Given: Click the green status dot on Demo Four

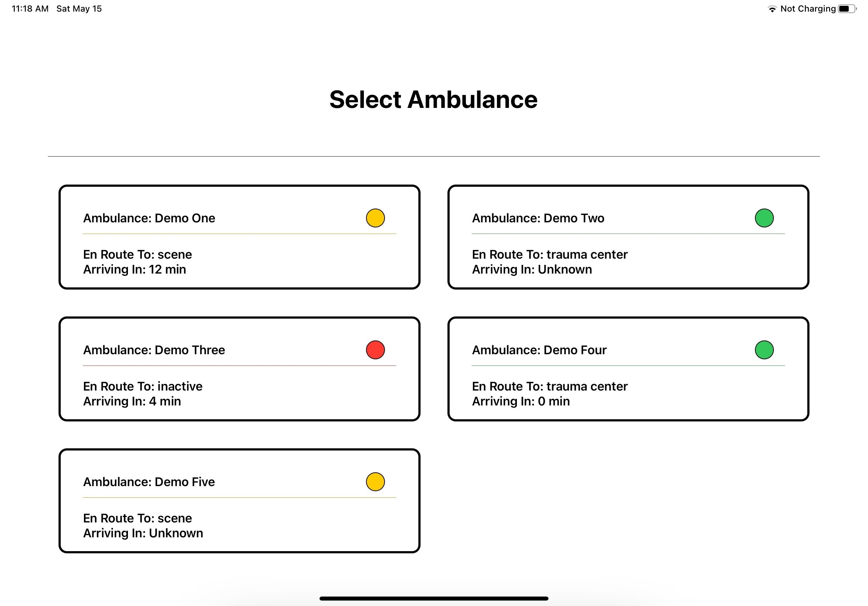Looking at the screenshot, I should point(764,350).
